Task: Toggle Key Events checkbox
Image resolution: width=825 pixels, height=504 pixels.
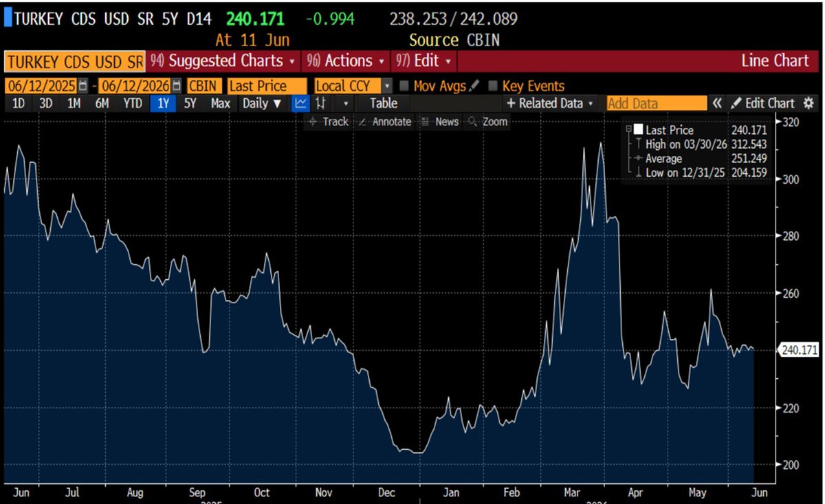Action: click(x=492, y=86)
